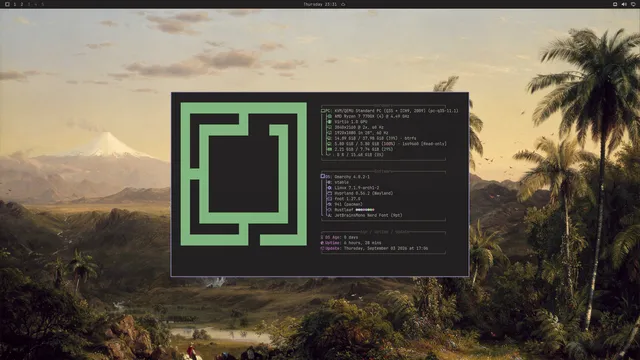This screenshot has width=640, height=360.
Task: Select the Linux 7.1.9-arch1-2 kernel text
Action: (x=357, y=188)
